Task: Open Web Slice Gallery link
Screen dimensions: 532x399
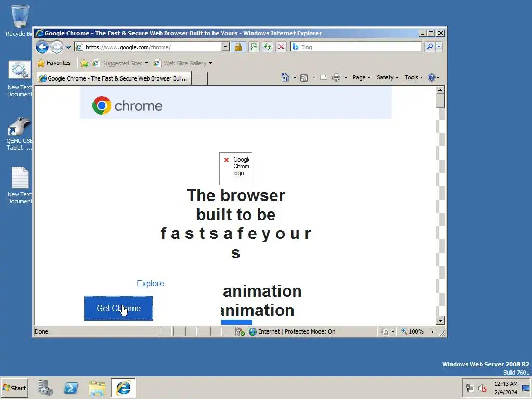Action: (180, 63)
